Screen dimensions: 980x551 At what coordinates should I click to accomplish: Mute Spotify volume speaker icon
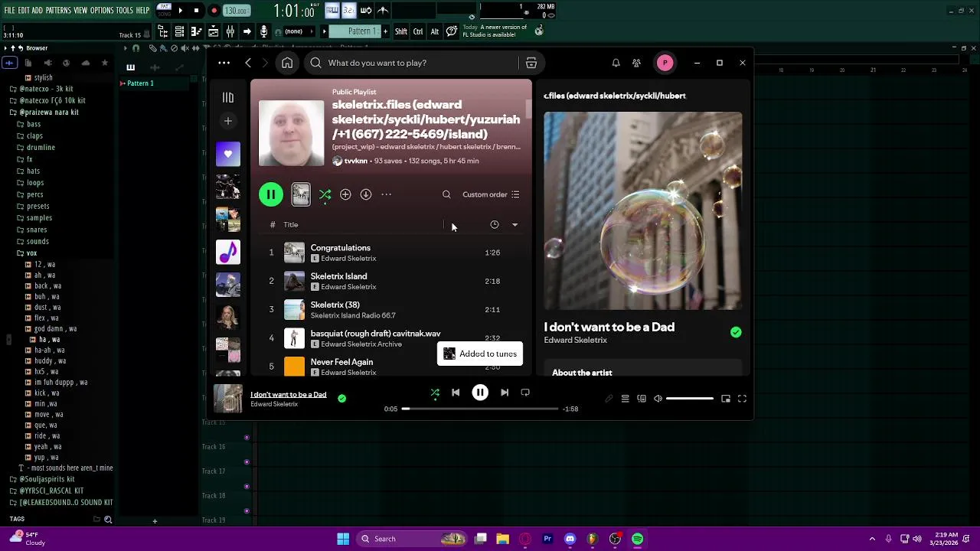658,399
